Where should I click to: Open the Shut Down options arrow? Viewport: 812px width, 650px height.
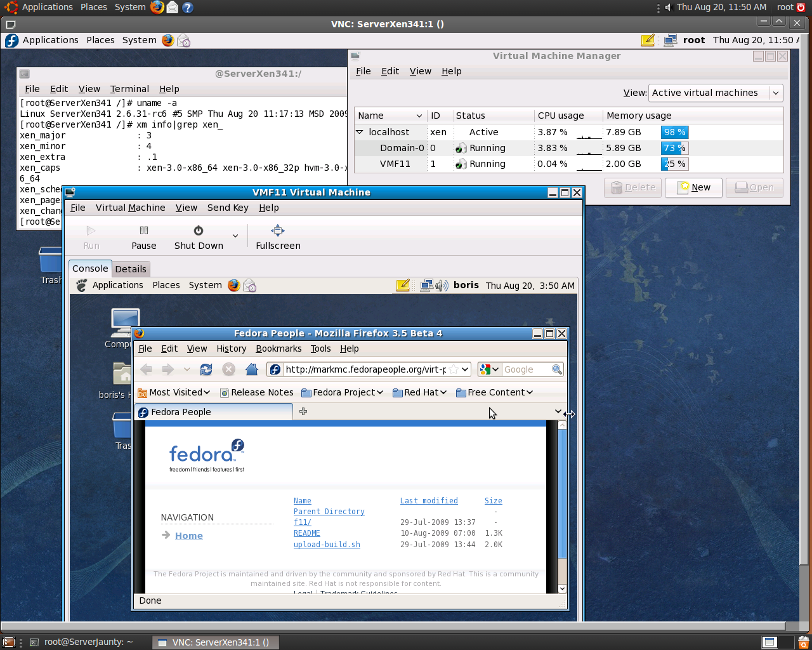tap(235, 236)
